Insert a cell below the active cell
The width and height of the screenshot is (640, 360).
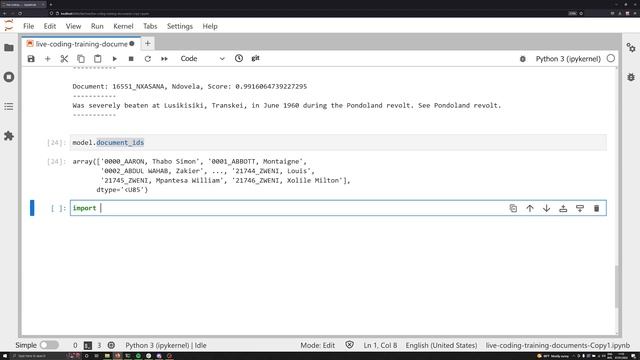point(580,208)
